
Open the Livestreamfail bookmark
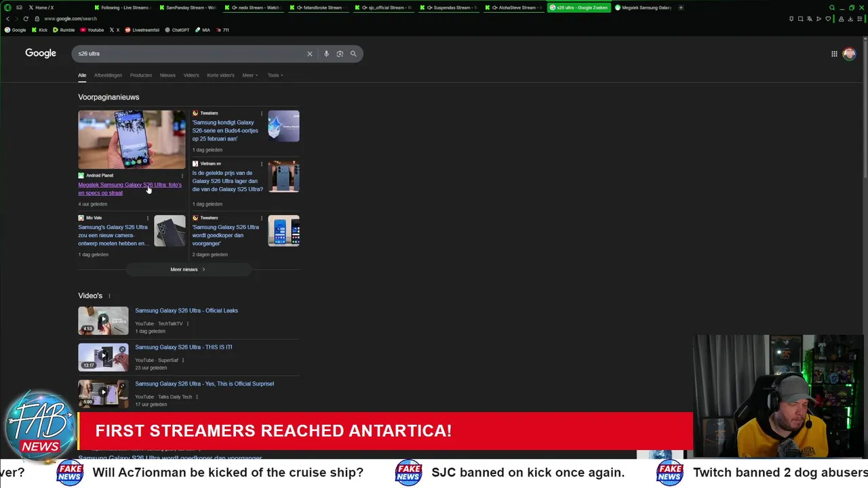tap(142, 30)
